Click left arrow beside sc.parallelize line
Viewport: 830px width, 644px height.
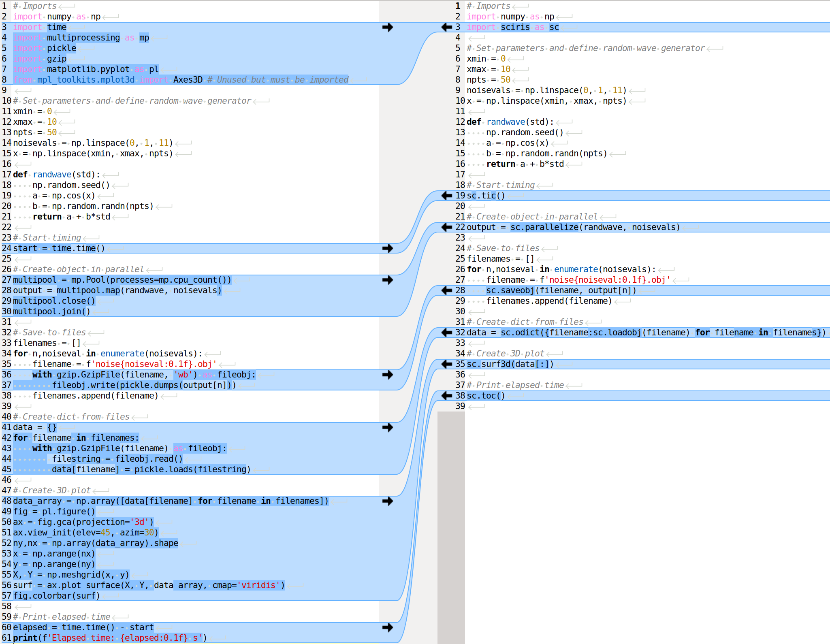click(x=446, y=227)
